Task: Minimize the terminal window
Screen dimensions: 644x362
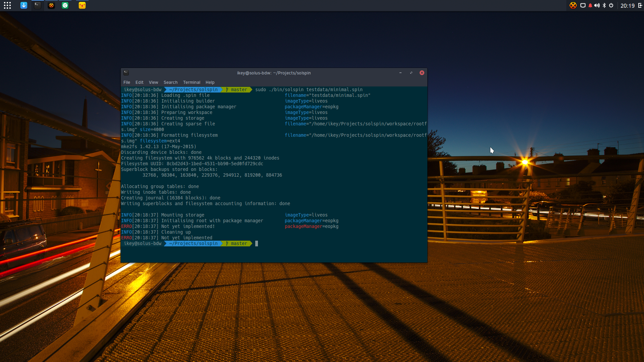Action: coord(400,73)
